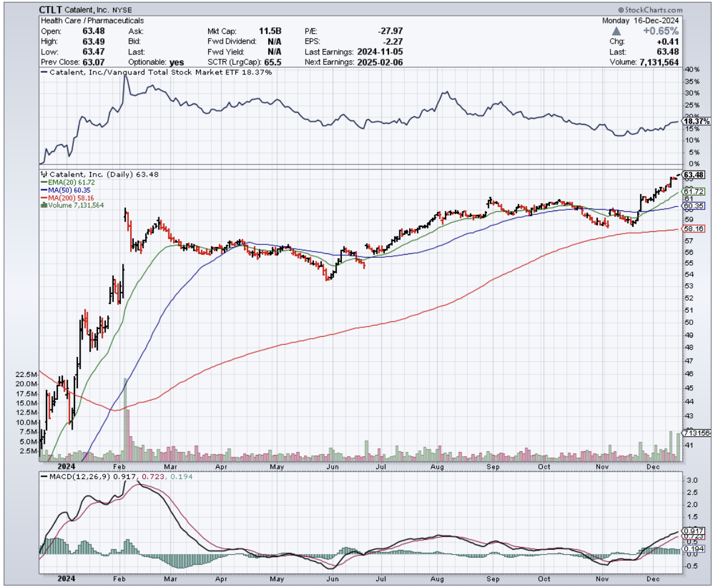This screenshot has height=588, width=714.
Task: Click the candlestick icon beside Catalent, Inc. (Daily)
Action: [43, 174]
